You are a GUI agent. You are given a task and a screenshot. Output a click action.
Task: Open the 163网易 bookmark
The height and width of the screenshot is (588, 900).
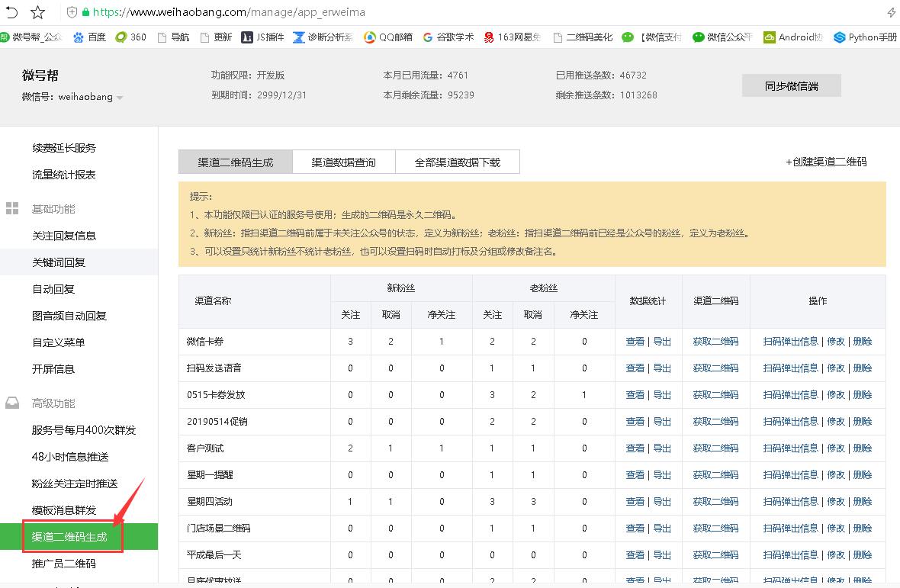tap(512, 37)
